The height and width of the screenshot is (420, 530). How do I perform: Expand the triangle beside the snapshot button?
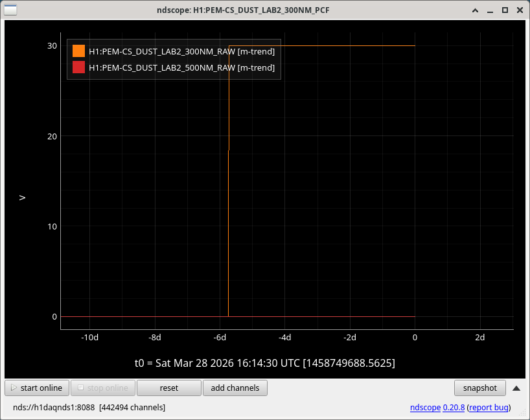coord(516,388)
